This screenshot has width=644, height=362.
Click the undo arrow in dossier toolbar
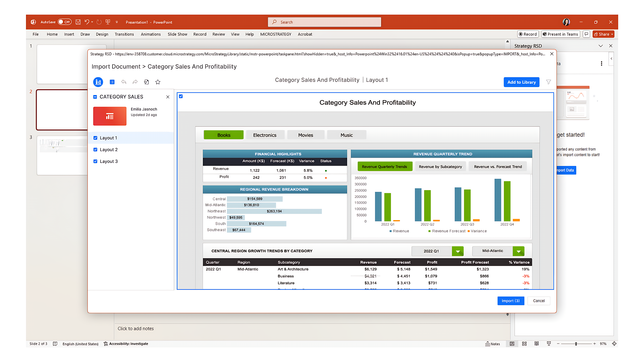tap(124, 82)
